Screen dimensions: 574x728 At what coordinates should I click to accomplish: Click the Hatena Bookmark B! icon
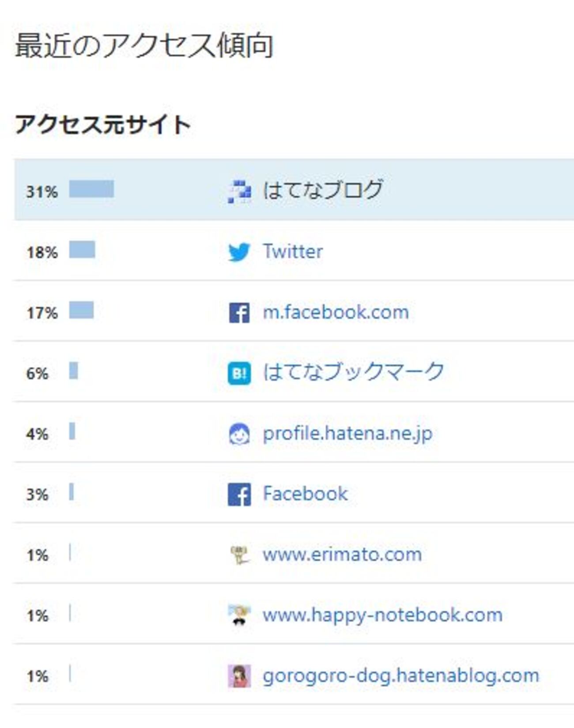point(239,373)
